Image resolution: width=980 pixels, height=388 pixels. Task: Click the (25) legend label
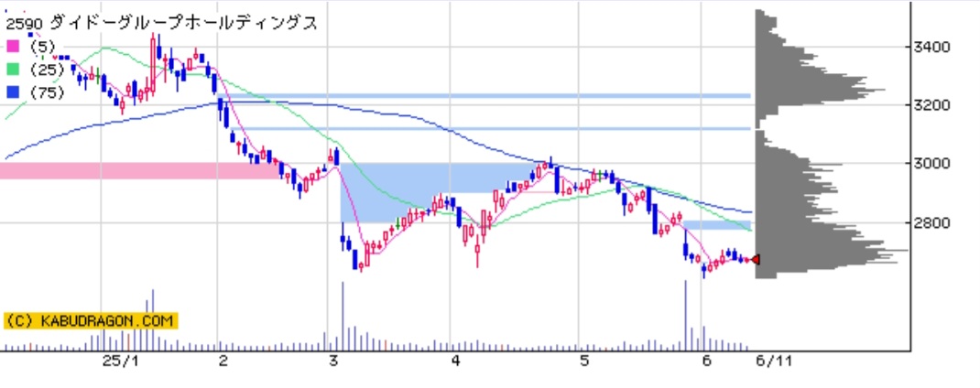point(48,70)
